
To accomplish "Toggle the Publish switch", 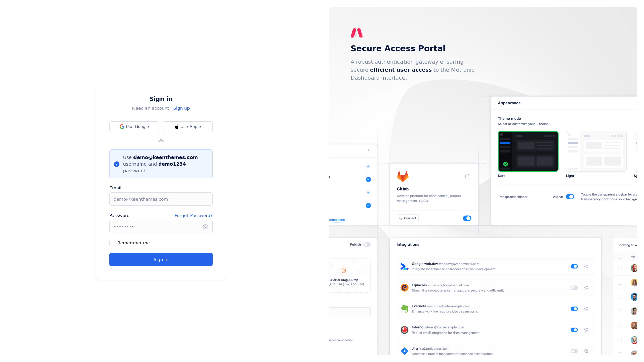I will click(367, 244).
